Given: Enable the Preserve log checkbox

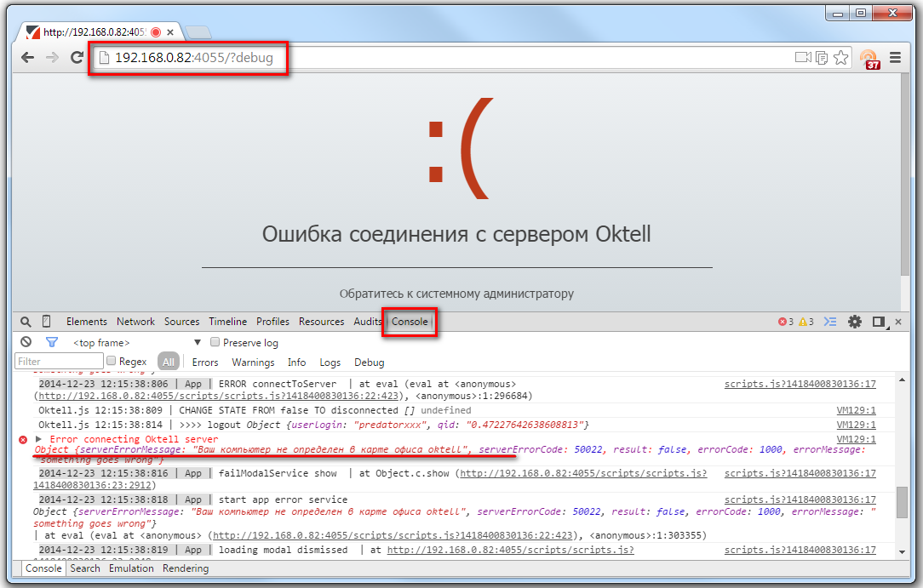Looking at the screenshot, I should point(215,342).
